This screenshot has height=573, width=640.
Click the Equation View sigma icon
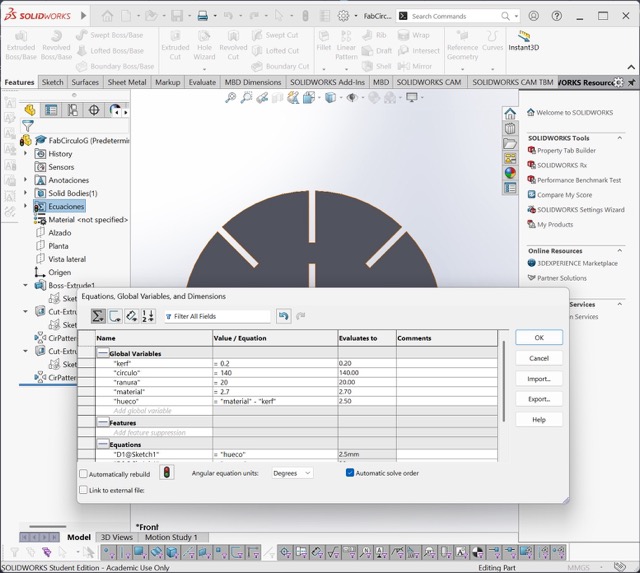point(98,316)
